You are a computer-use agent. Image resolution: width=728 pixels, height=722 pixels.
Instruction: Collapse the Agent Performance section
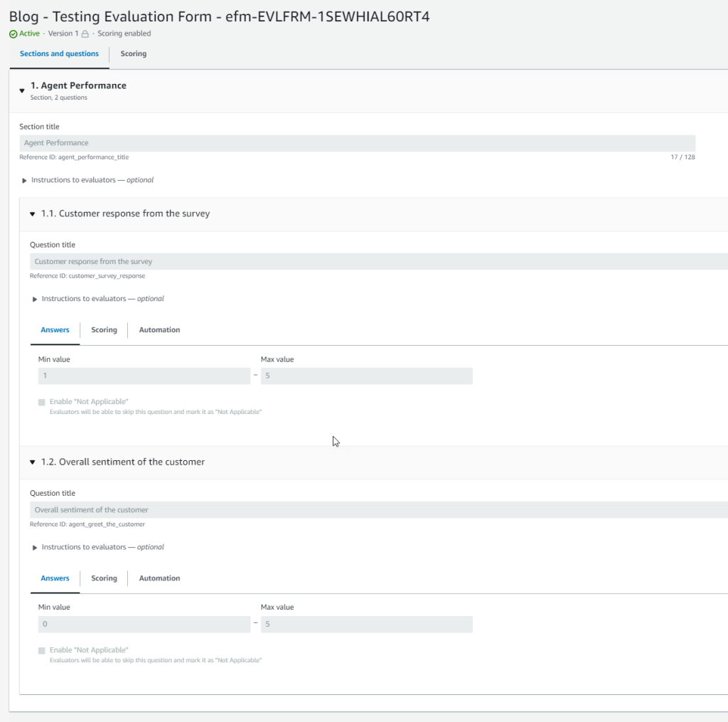(21, 90)
